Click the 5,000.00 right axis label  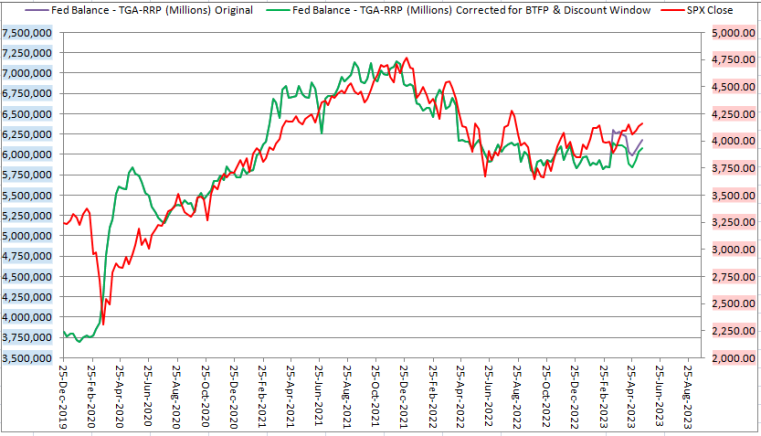(729, 33)
